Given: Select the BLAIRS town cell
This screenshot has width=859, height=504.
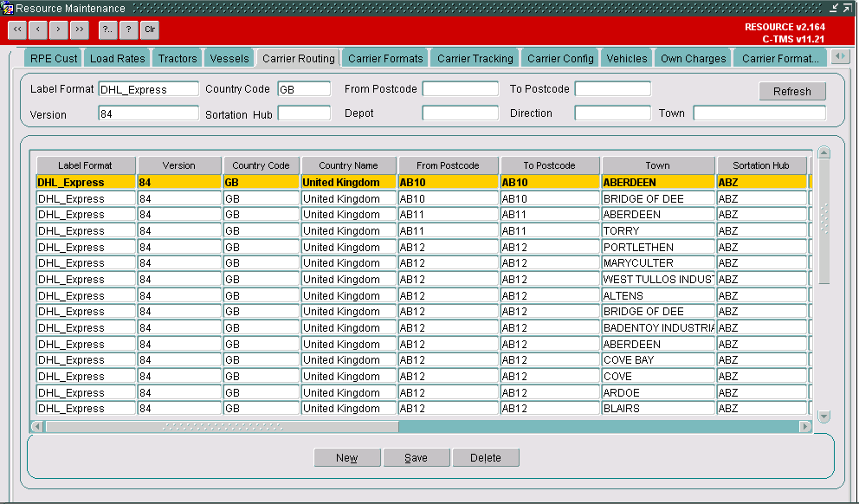Looking at the screenshot, I should pyautogui.click(x=658, y=408).
